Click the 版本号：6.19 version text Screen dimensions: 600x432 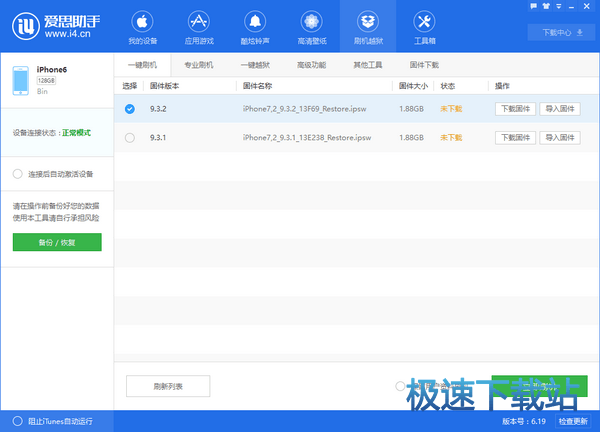tap(524, 421)
